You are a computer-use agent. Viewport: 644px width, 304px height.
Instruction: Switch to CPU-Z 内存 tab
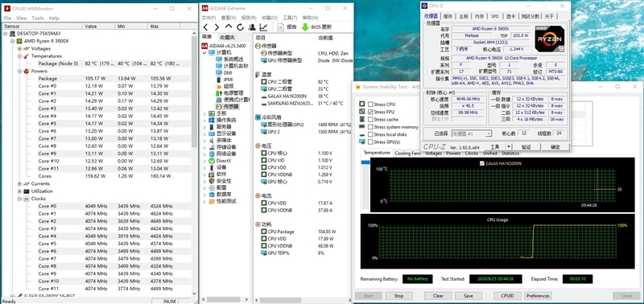click(x=479, y=16)
